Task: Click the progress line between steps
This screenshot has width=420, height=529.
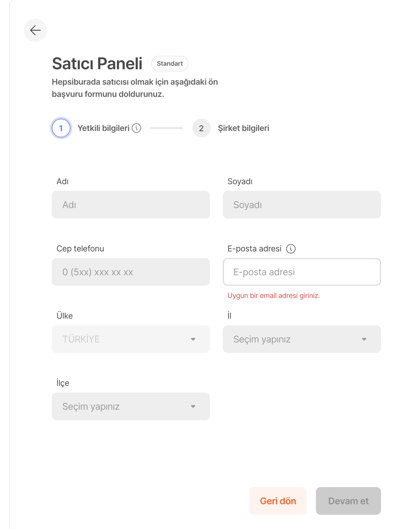Action: point(167,128)
